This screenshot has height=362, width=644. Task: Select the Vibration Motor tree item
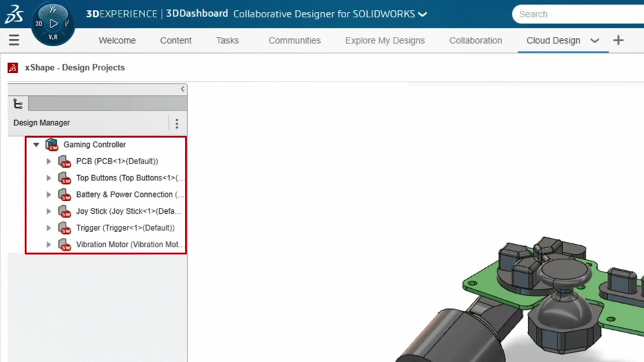(129, 244)
